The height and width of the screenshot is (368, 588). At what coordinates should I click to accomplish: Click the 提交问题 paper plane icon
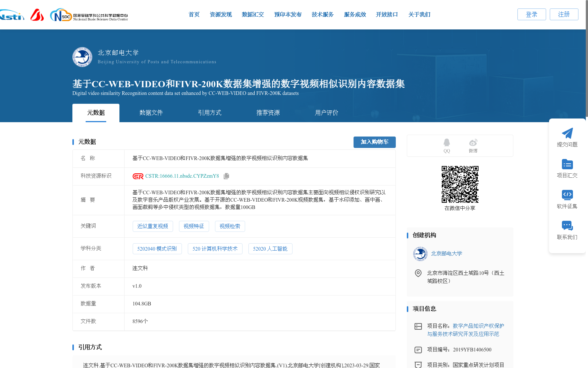[x=567, y=133]
